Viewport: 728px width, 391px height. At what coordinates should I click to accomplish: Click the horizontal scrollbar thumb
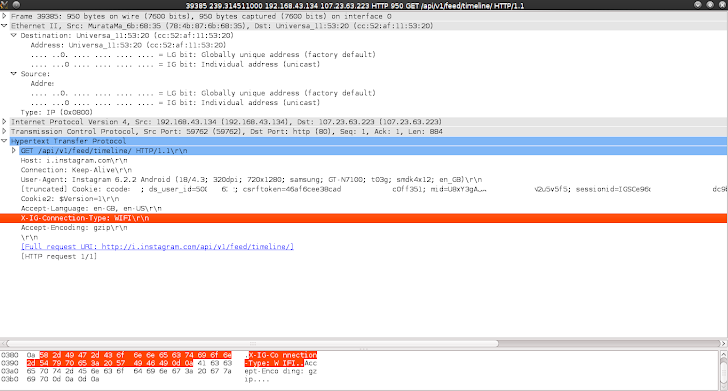pyautogui.click(x=253, y=344)
